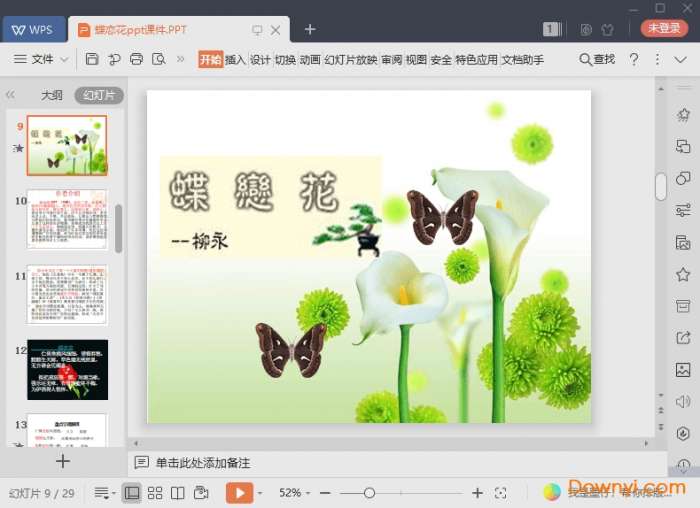This screenshot has width=700, height=508.
Task: Click the Print icon in the quick toolbar
Action: [x=136, y=60]
